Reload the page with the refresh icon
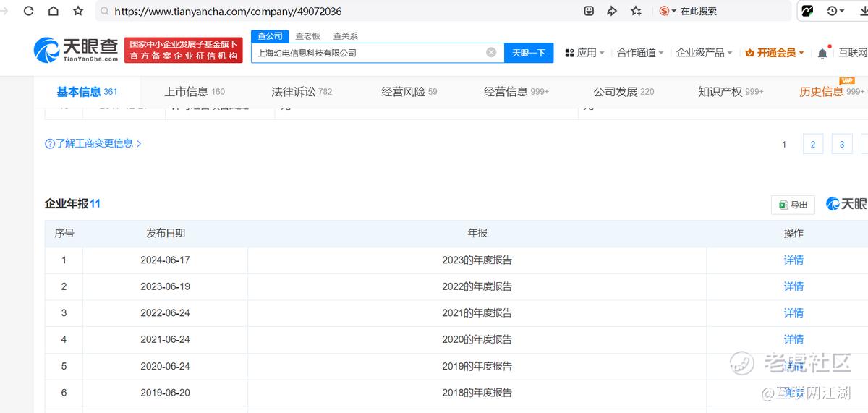Viewport: 868px width, 413px height. point(28,11)
